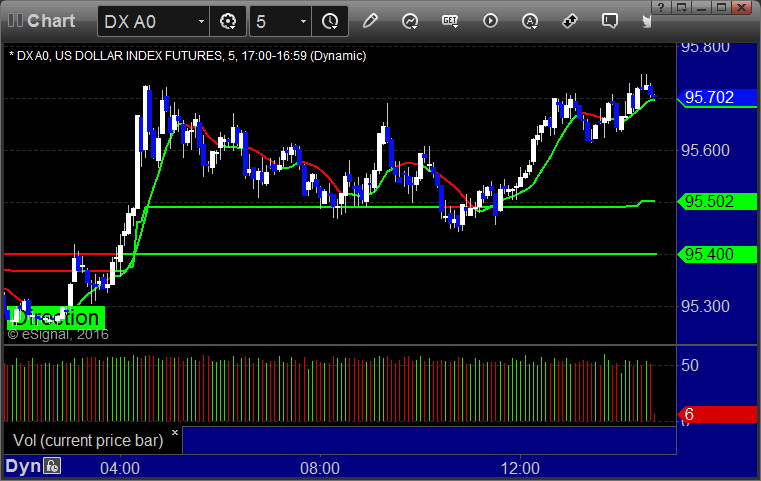Close the Vol study pane with x
Viewport: 761px width, 481px height.
click(x=175, y=432)
